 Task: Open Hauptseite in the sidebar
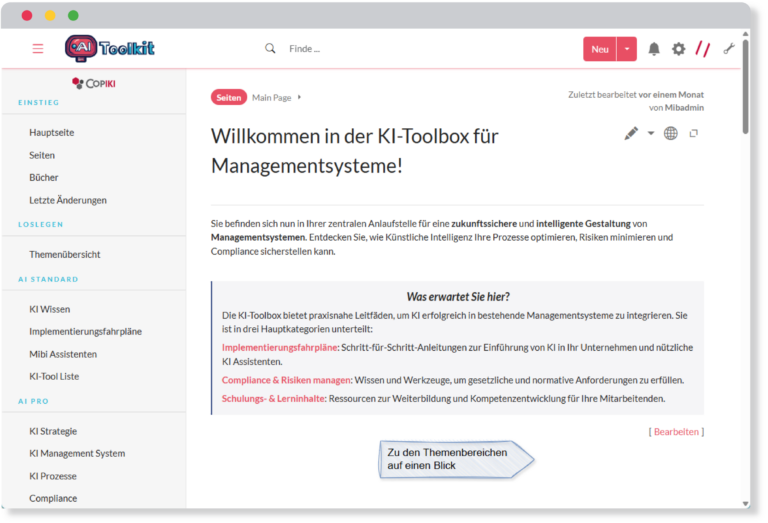[51, 133]
